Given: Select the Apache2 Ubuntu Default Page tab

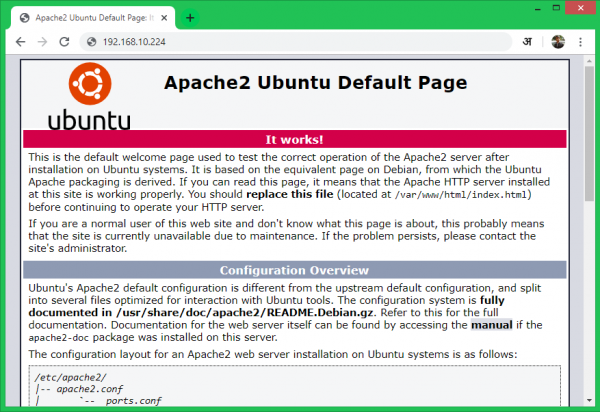Looking at the screenshot, I should pos(90,17).
